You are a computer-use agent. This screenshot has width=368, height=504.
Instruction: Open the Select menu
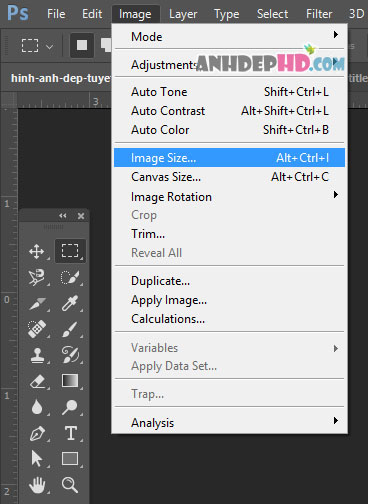(x=272, y=14)
